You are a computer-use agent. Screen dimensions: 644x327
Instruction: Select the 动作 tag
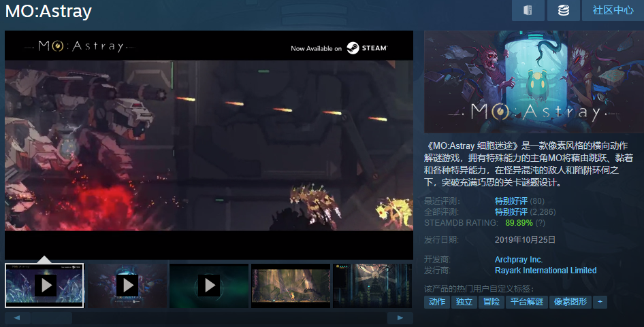pyautogui.click(x=437, y=302)
